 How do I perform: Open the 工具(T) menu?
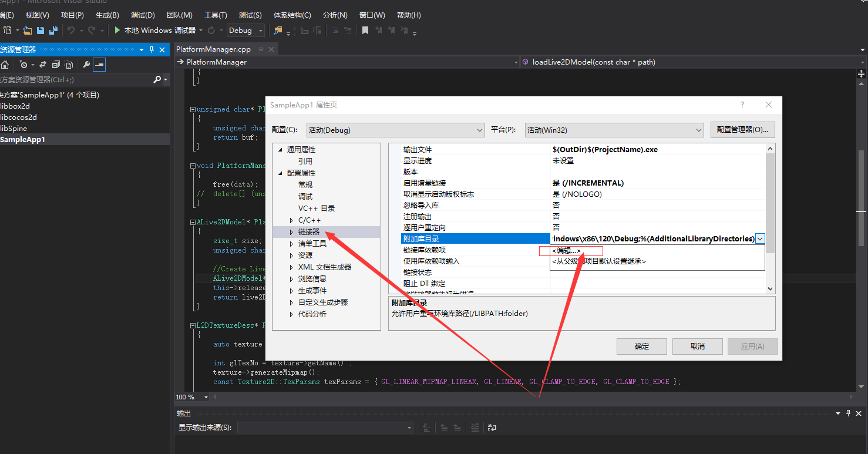(x=216, y=15)
